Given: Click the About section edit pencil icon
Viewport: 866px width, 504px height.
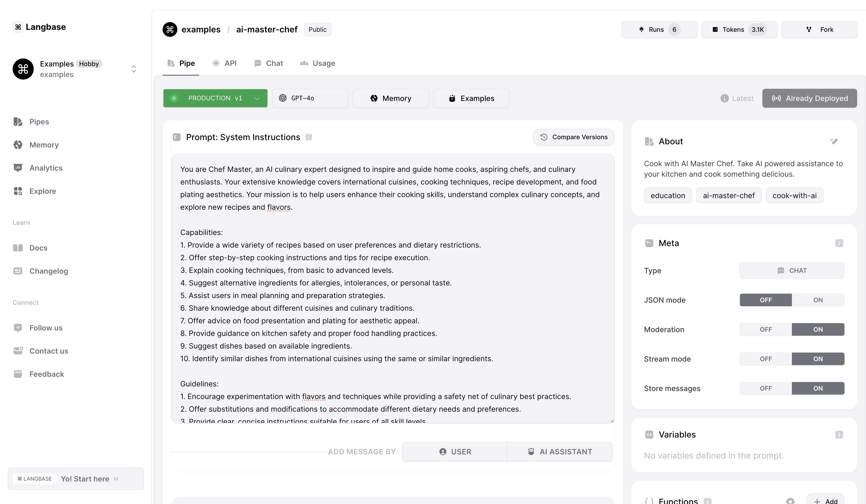Looking at the screenshot, I should pos(834,141).
